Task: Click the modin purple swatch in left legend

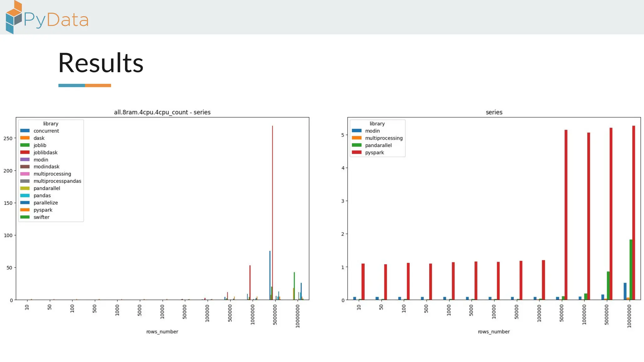Action: click(x=25, y=160)
